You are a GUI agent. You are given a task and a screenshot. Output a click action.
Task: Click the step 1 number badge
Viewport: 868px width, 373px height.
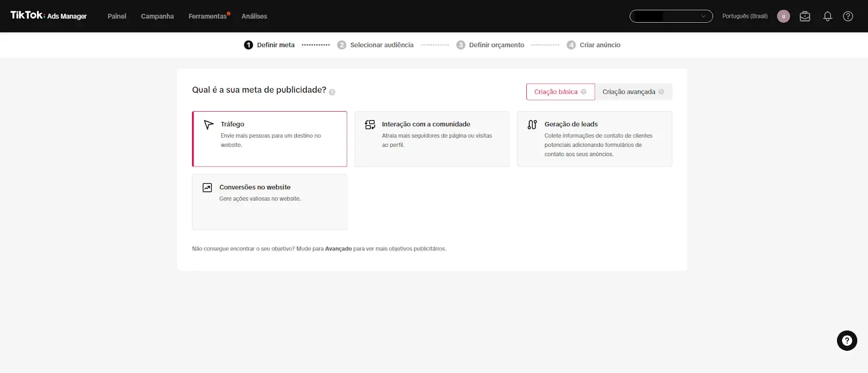click(x=248, y=45)
